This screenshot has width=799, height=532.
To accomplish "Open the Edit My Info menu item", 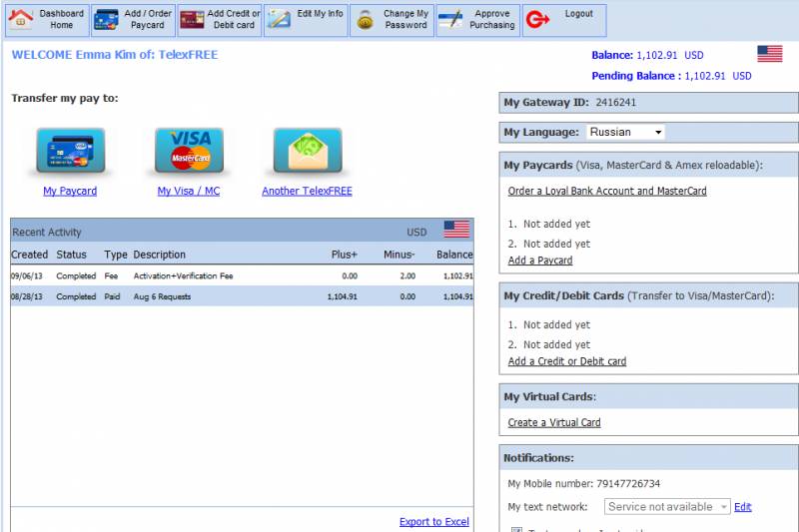I will pyautogui.click(x=306, y=20).
